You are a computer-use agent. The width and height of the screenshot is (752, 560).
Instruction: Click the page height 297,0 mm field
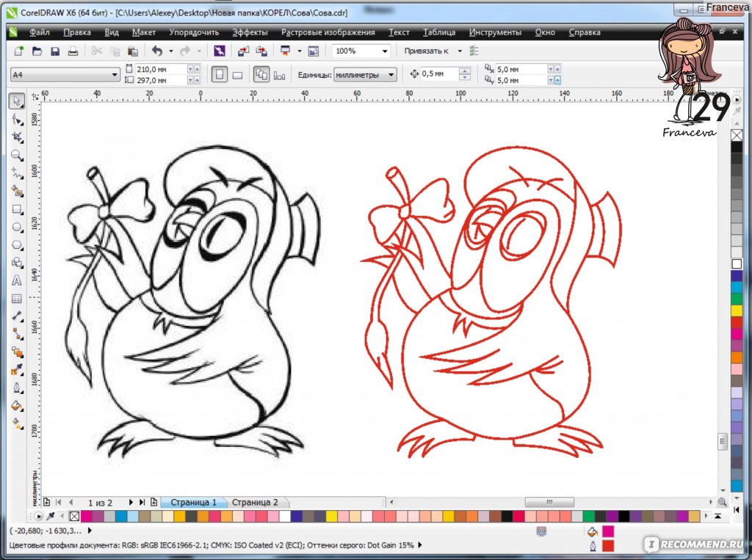161,80
